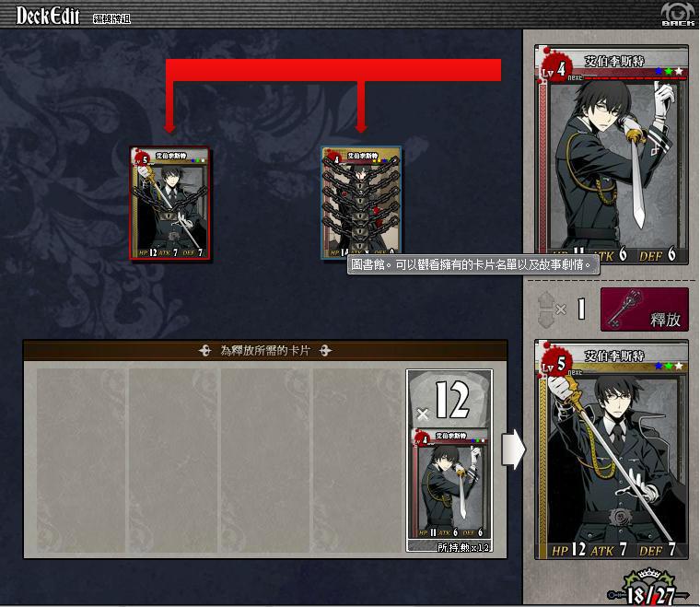Viewport: 700px width, 607px height.
Task: Click the crown deck count icon 18/27
Action: point(649,589)
